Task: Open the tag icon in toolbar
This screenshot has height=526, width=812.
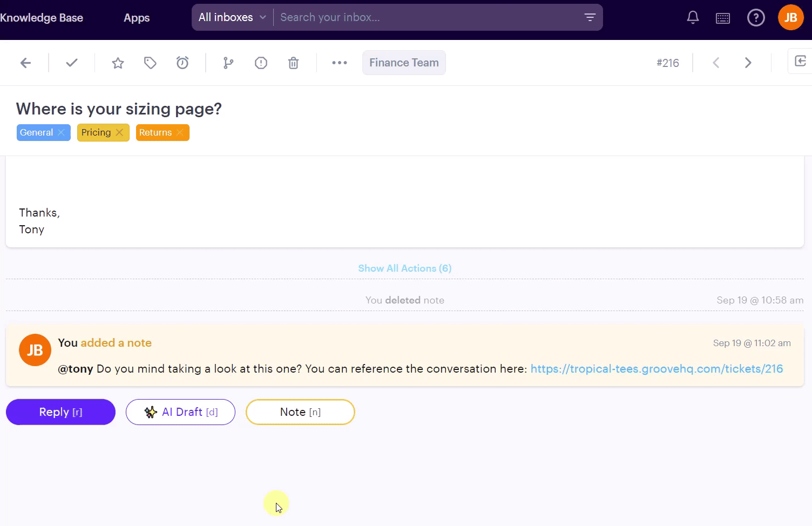Action: click(150, 63)
